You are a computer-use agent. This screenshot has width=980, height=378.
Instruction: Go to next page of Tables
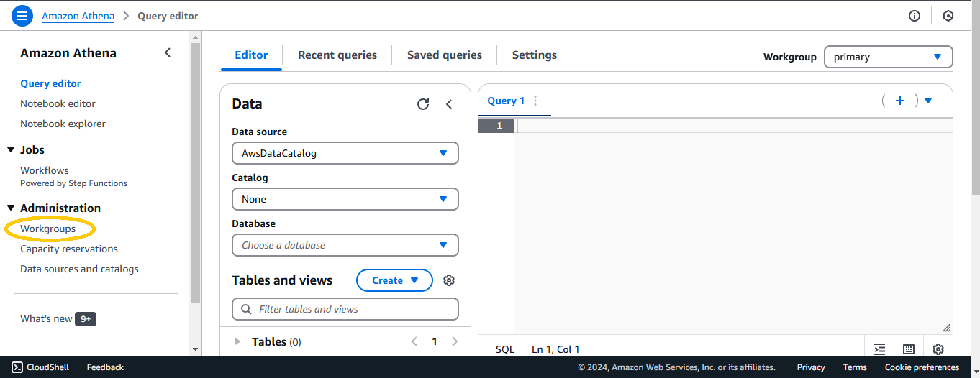[x=455, y=342]
